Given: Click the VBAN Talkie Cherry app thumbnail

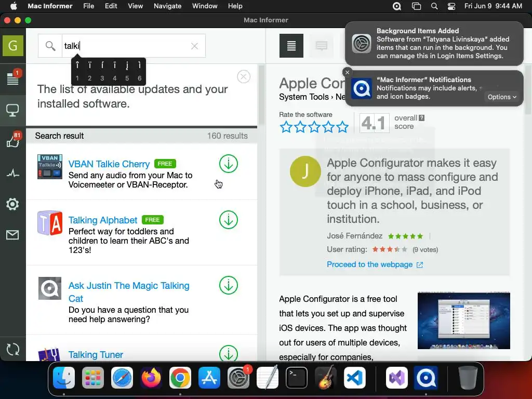Looking at the screenshot, I should coord(50,167).
